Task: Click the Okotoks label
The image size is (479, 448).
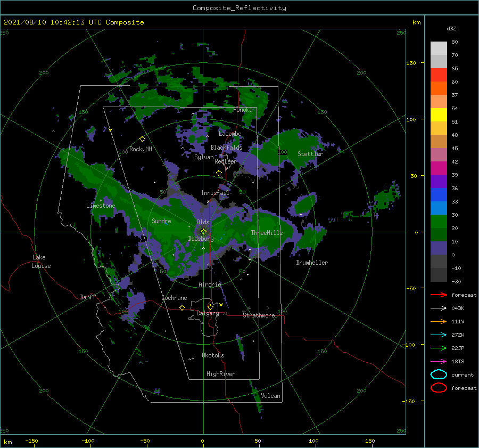Action: (213, 355)
